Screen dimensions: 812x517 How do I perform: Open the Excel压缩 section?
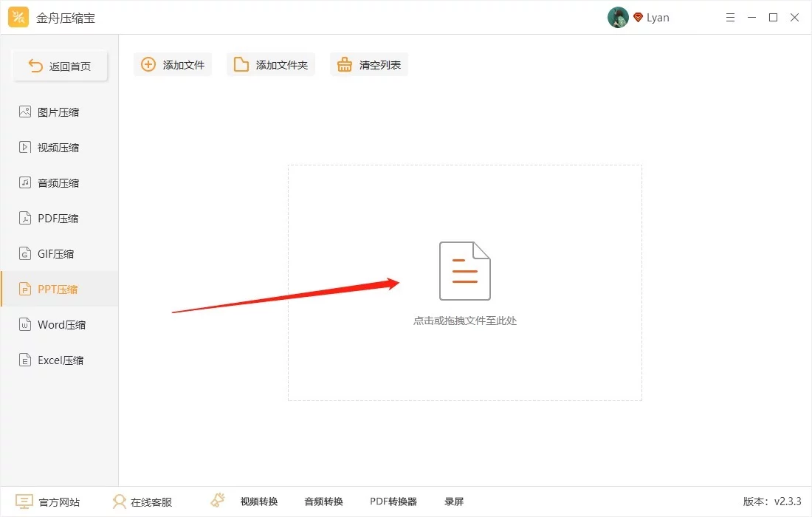click(60, 360)
